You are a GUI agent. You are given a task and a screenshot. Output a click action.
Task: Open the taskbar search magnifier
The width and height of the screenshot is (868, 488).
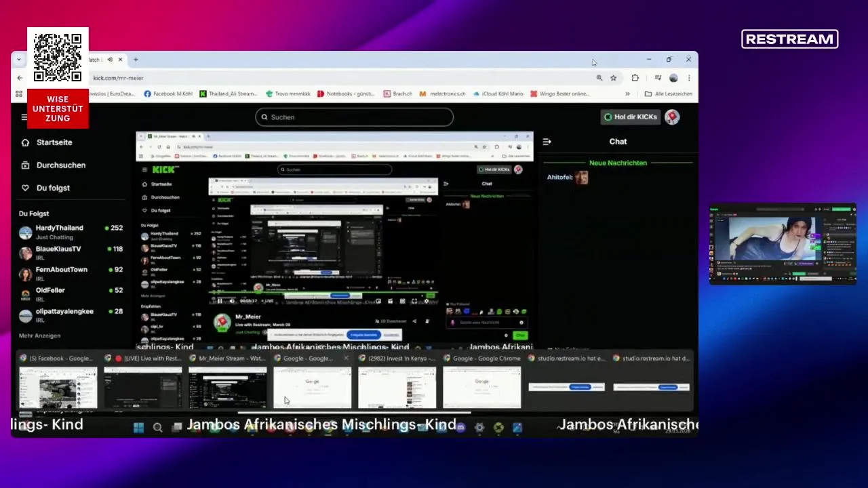click(x=157, y=427)
